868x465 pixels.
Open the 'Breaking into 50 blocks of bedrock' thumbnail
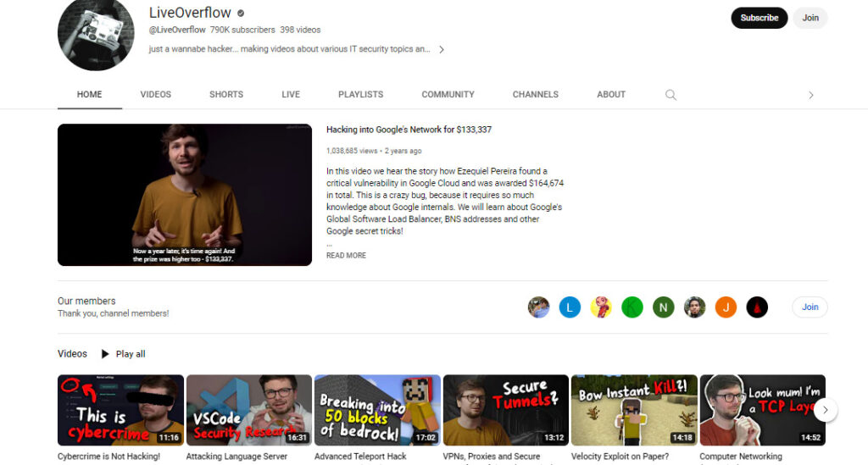(x=377, y=410)
